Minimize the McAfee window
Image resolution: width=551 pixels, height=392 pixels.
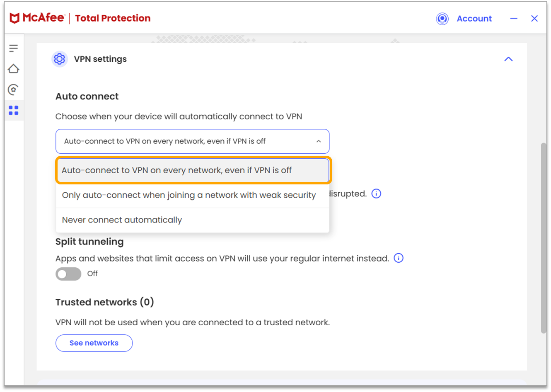(514, 19)
